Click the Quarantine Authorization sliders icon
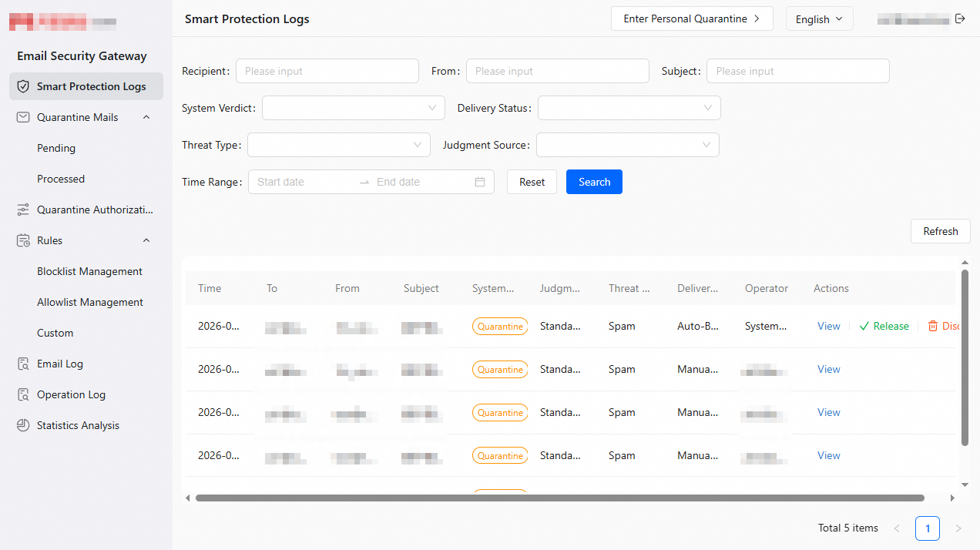The height and width of the screenshot is (550, 980). click(23, 210)
